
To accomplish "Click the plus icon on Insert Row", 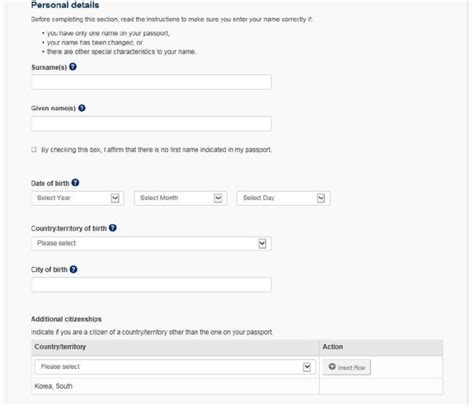I will point(332,367).
